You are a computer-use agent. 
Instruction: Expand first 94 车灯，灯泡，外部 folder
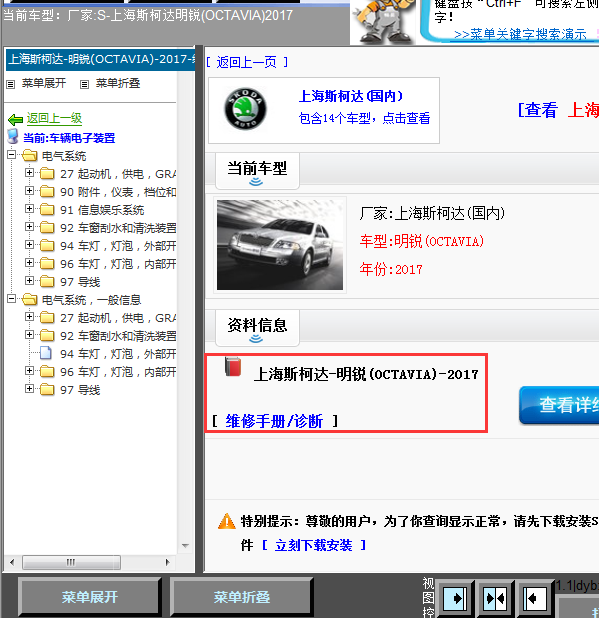[x=29, y=244]
